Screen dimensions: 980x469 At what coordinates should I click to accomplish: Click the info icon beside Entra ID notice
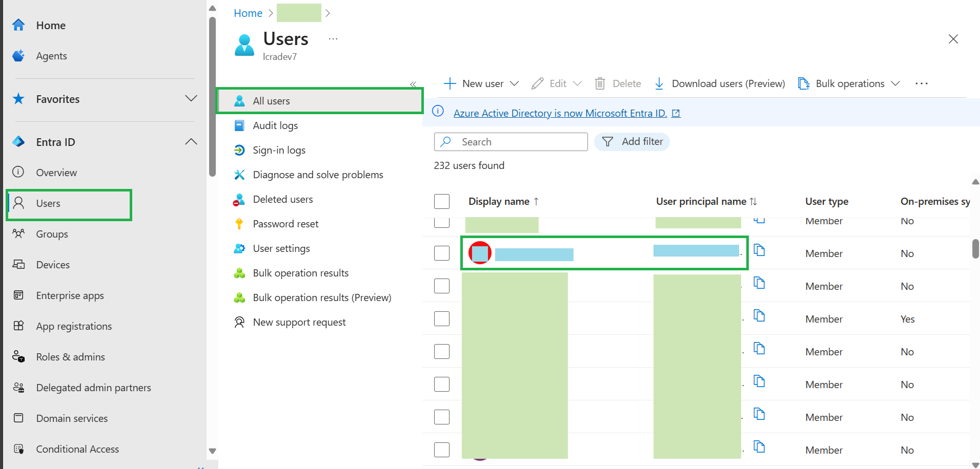click(x=438, y=111)
